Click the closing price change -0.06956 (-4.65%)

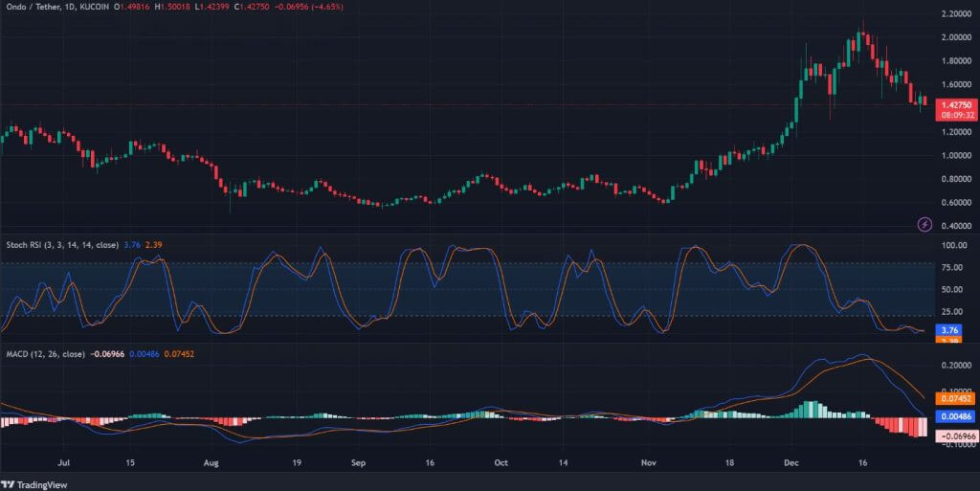(309, 7)
